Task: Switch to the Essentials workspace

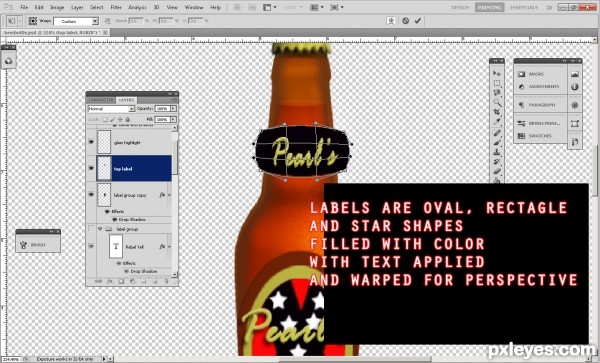Action: [x=524, y=7]
